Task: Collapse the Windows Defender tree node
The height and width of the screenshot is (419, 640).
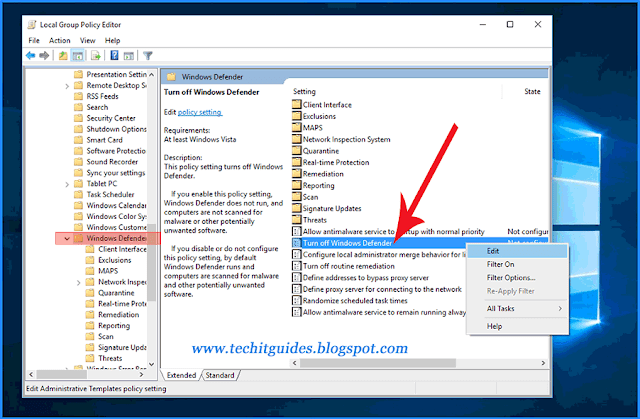Action: 67,238
